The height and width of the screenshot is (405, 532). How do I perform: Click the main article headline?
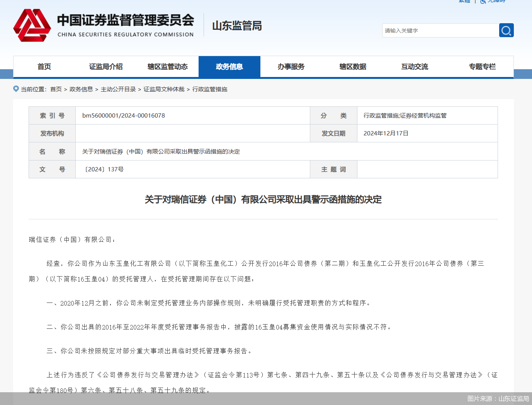point(263,200)
